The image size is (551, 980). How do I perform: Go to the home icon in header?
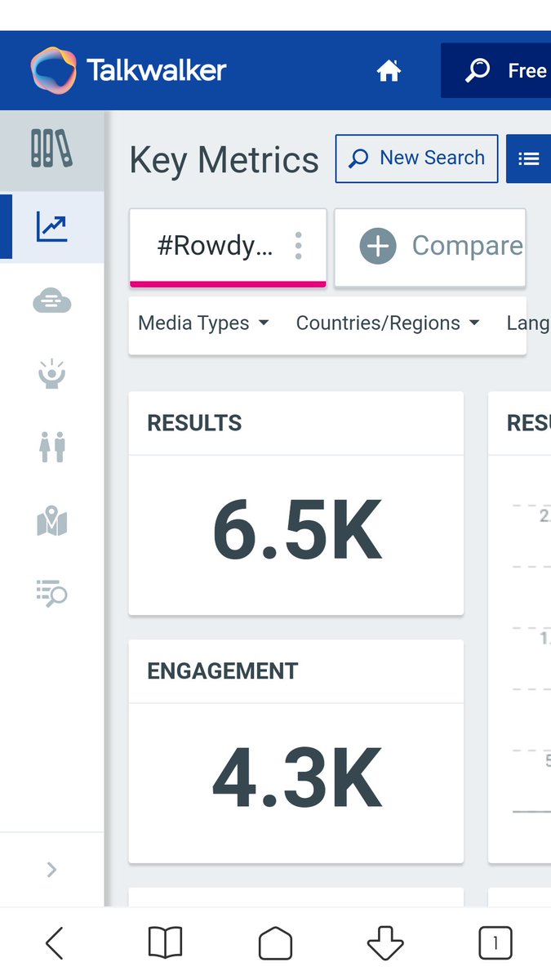pos(389,71)
